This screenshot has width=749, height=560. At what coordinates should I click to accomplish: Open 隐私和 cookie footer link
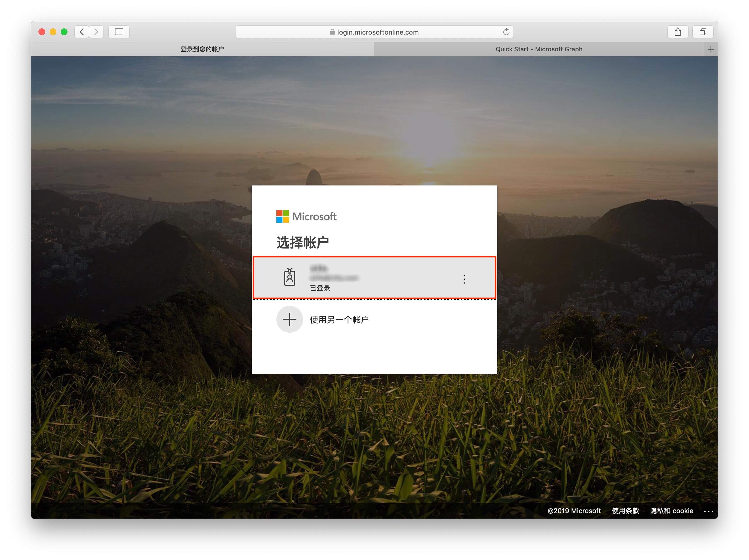tap(671, 511)
